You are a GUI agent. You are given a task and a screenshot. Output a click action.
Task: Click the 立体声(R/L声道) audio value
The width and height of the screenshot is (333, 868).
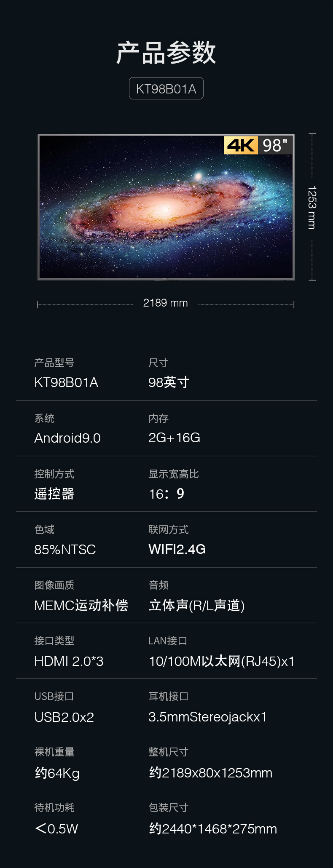(196, 605)
